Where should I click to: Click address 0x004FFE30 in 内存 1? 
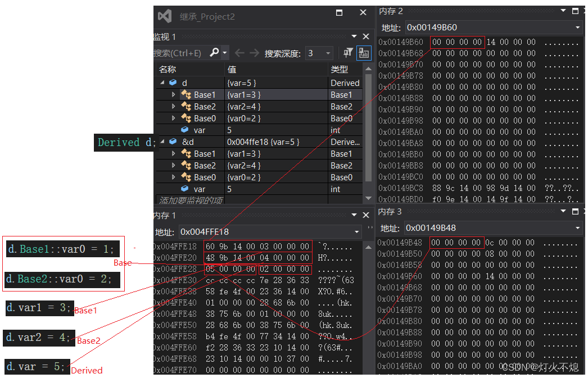(175, 280)
